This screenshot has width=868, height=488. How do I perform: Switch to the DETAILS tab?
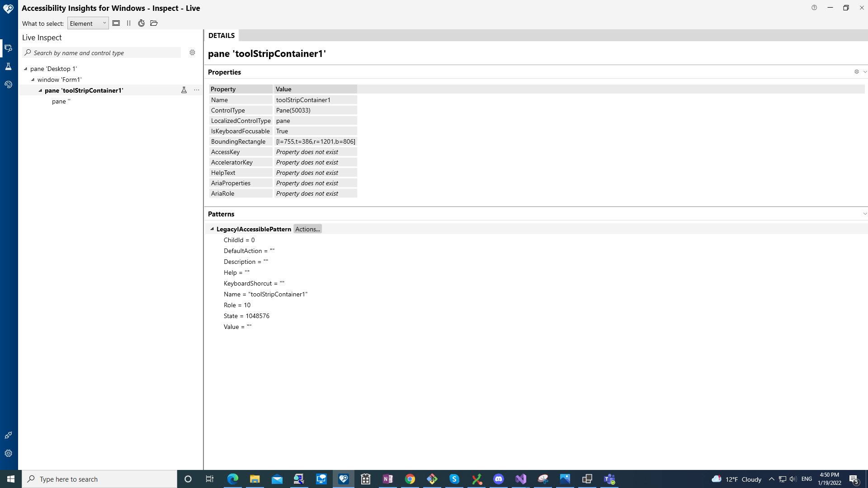(221, 35)
